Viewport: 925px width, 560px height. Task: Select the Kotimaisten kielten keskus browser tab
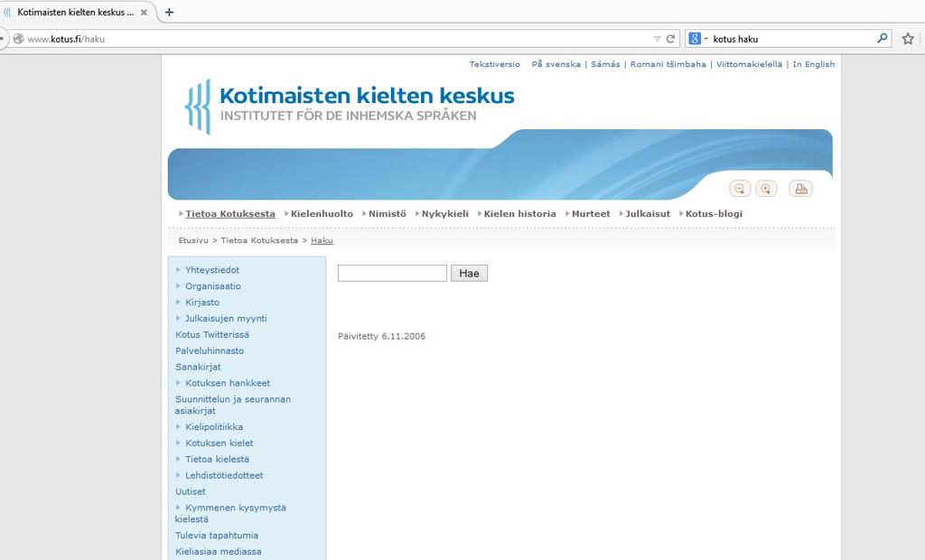click(75, 12)
